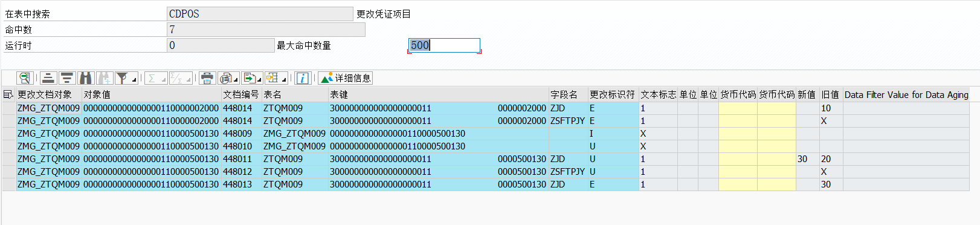Click the blue Information (i) icon

click(303, 78)
